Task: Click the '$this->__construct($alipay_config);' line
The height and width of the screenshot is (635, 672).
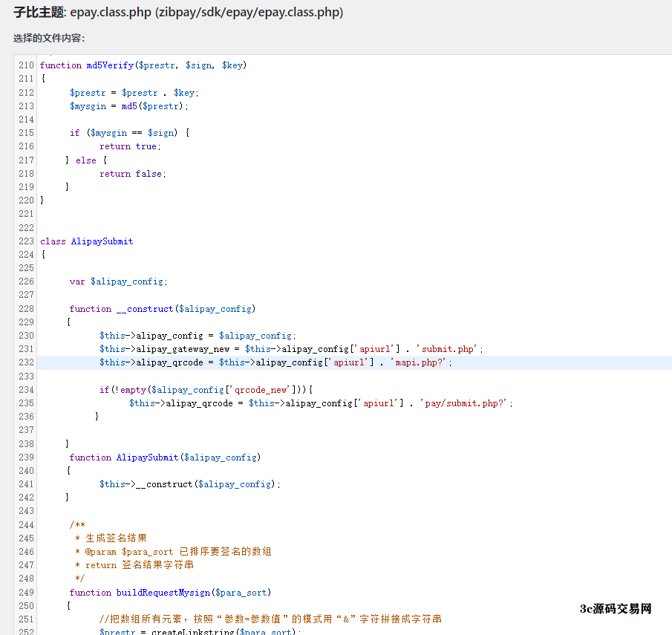Action: 190,484
